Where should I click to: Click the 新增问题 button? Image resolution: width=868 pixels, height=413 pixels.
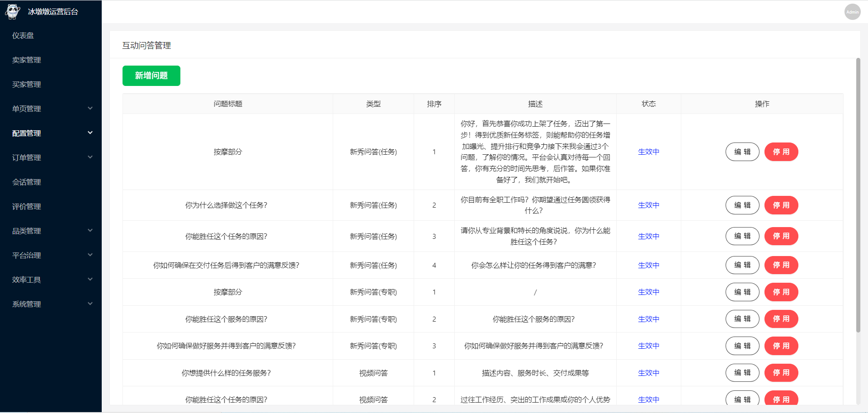151,76
